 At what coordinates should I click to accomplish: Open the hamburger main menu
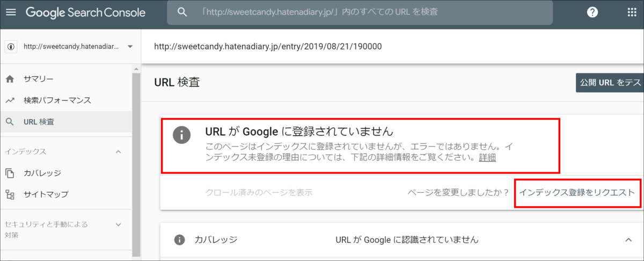coord(11,12)
